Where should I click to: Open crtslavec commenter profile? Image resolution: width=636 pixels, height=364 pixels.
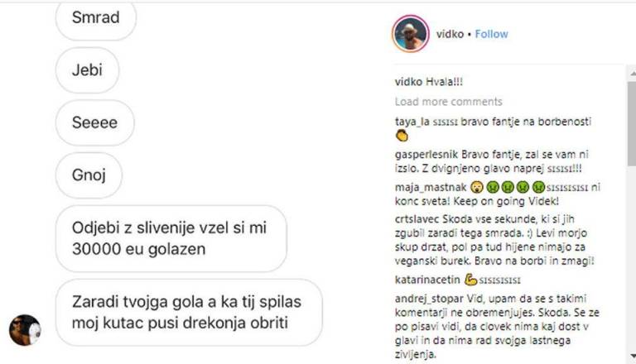(x=417, y=219)
